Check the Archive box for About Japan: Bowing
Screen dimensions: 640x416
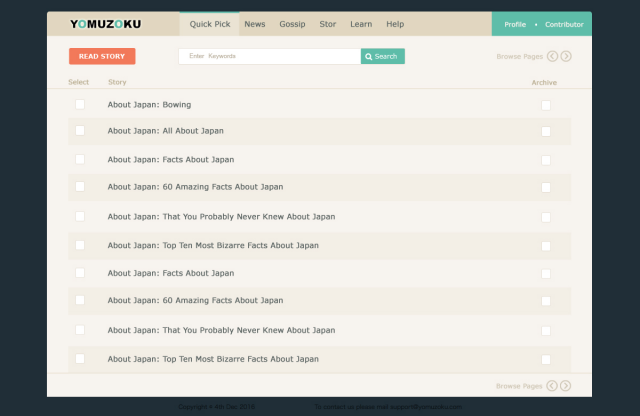pos(546,105)
